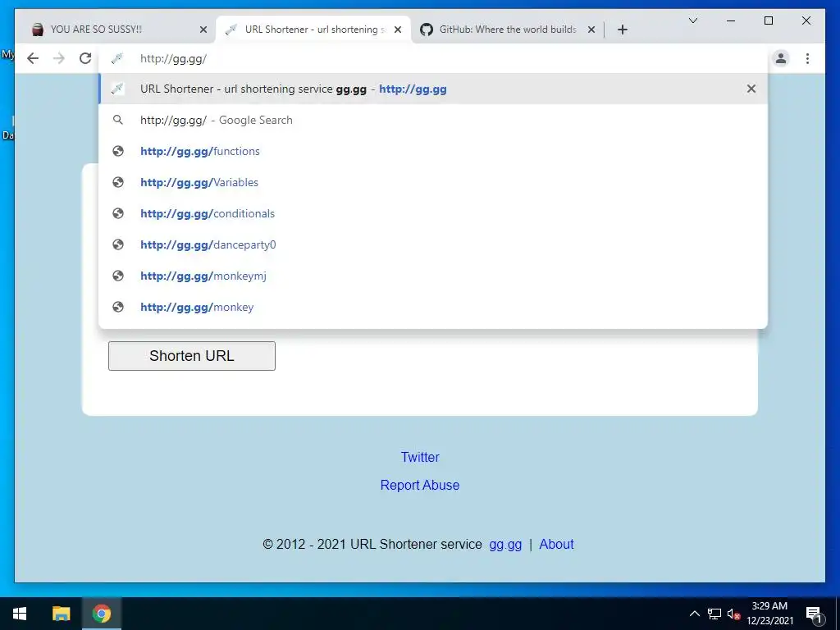840x630 pixels.
Task: Go back to the previous page
Action: (x=33, y=58)
